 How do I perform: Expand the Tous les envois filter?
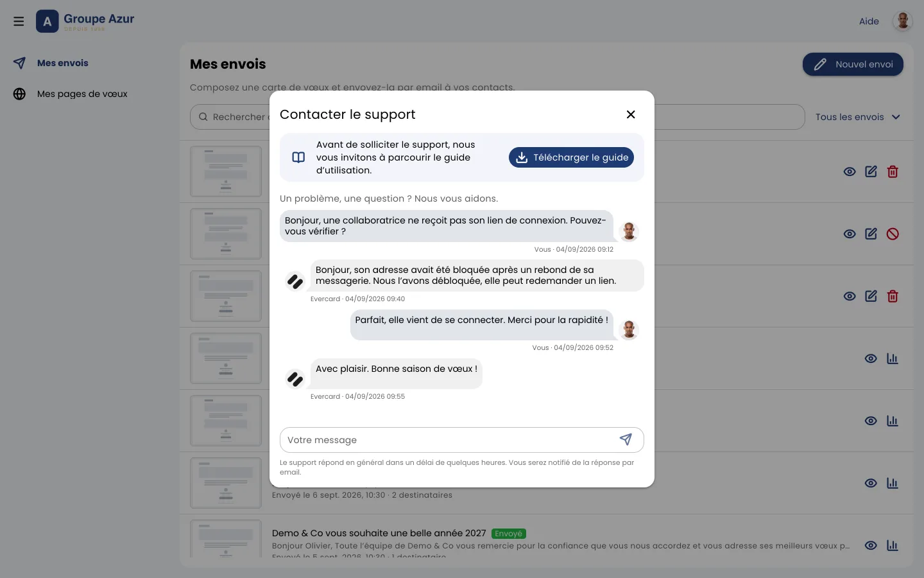(x=858, y=117)
